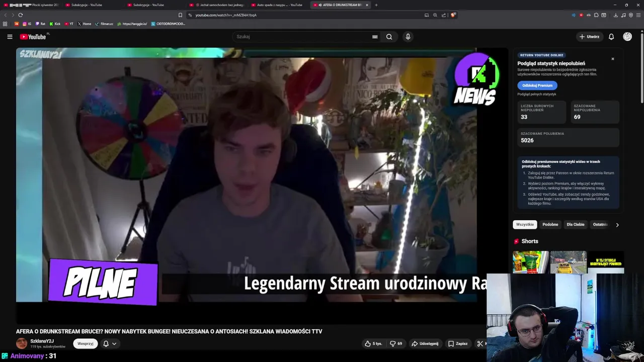Open the X Home bookmark
Image resolution: width=644 pixels, height=362 pixels.
point(85,24)
